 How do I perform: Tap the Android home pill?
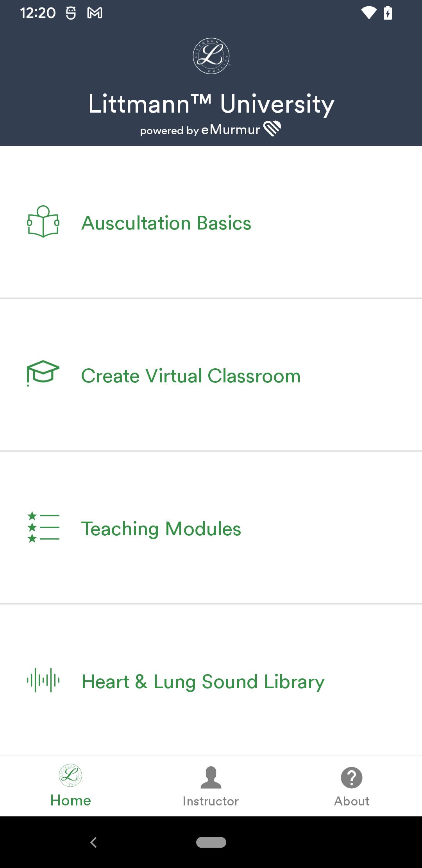click(211, 842)
